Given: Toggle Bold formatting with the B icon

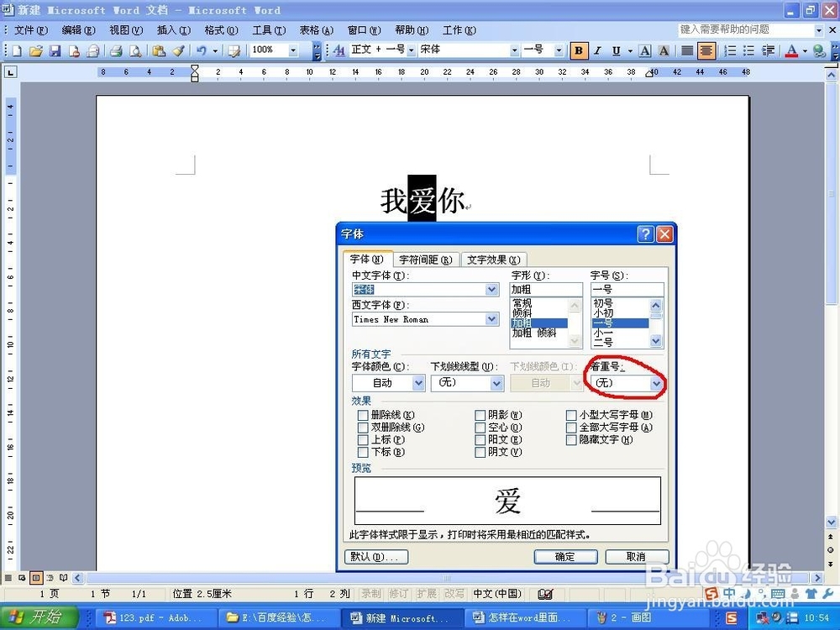Looking at the screenshot, I should (578, 50).
